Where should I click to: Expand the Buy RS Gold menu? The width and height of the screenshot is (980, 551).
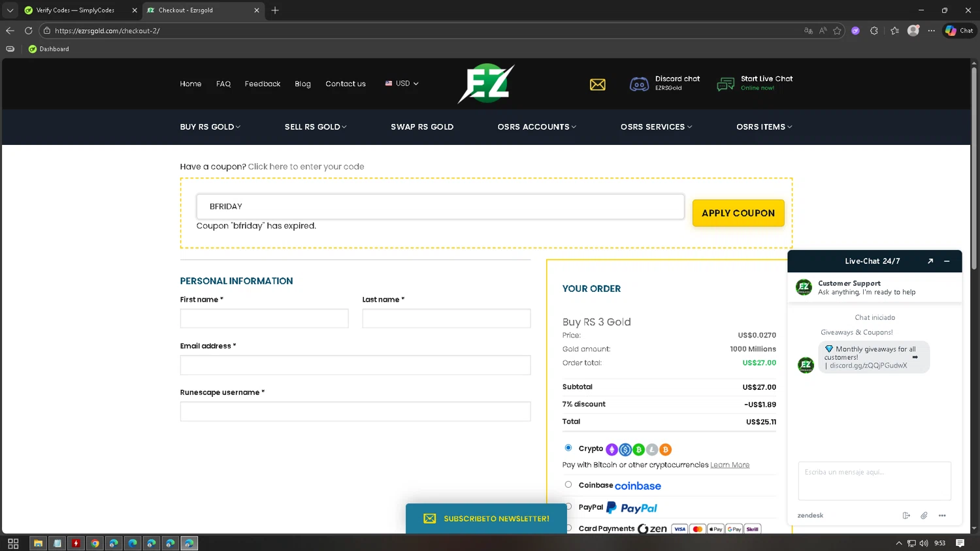[210, 127]
